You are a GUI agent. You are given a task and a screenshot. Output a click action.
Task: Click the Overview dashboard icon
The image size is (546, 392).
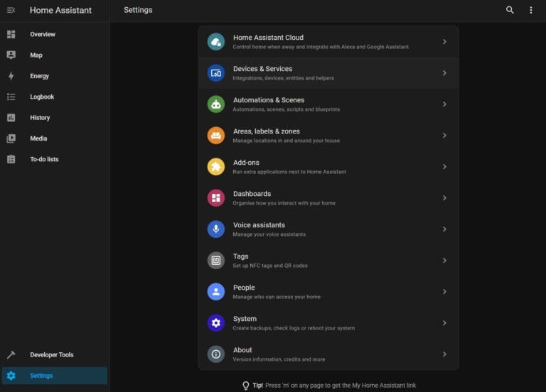tap(11, 34)
